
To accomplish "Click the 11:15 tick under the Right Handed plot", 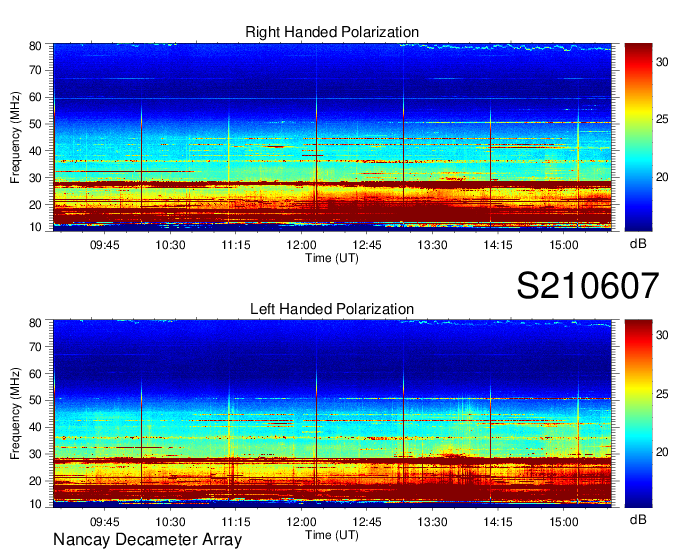I will point(236,245).
